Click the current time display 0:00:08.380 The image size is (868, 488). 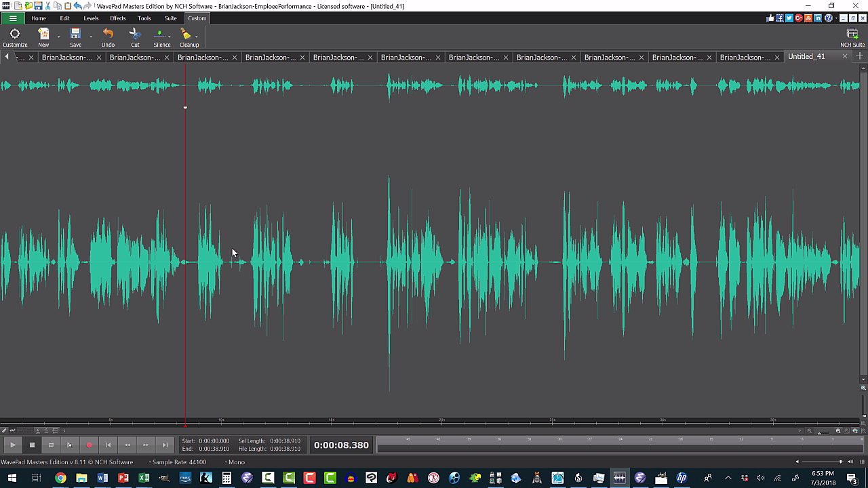click(x=341, y=445)
